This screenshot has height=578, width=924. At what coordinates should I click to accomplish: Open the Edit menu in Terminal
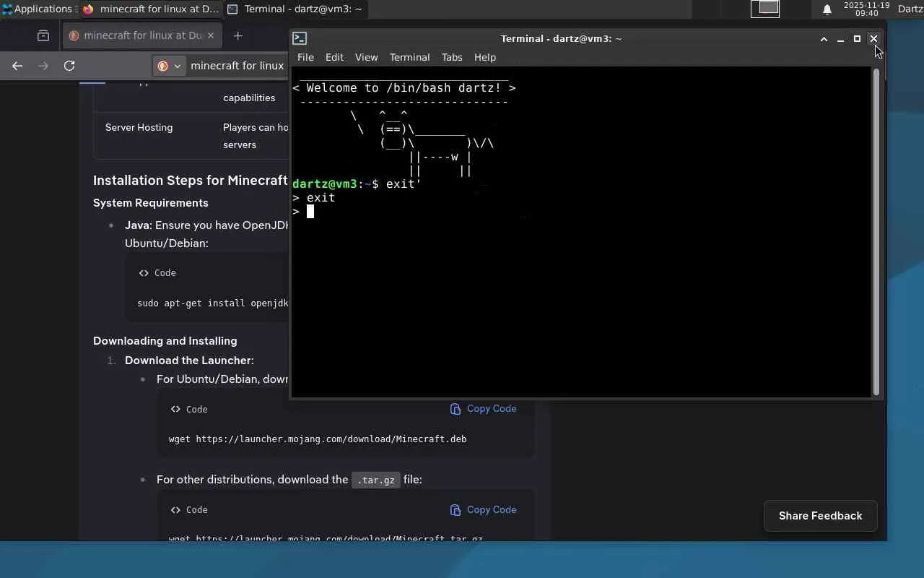point(334,57)
